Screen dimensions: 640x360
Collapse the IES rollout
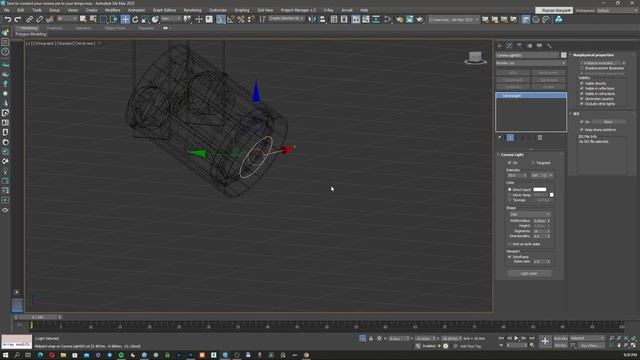click(x=576, y=114)
